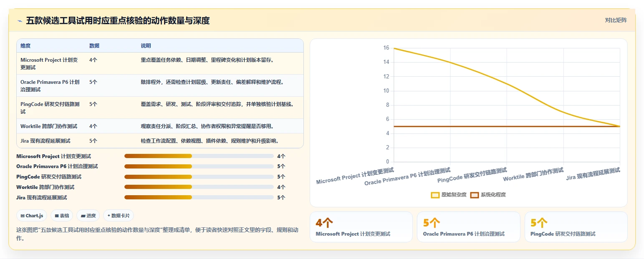This screenshot has width=644, height=259.
Task: Click chart axis label Oracle Primavera P6 计划治理测试
Action: pos(408,176)
